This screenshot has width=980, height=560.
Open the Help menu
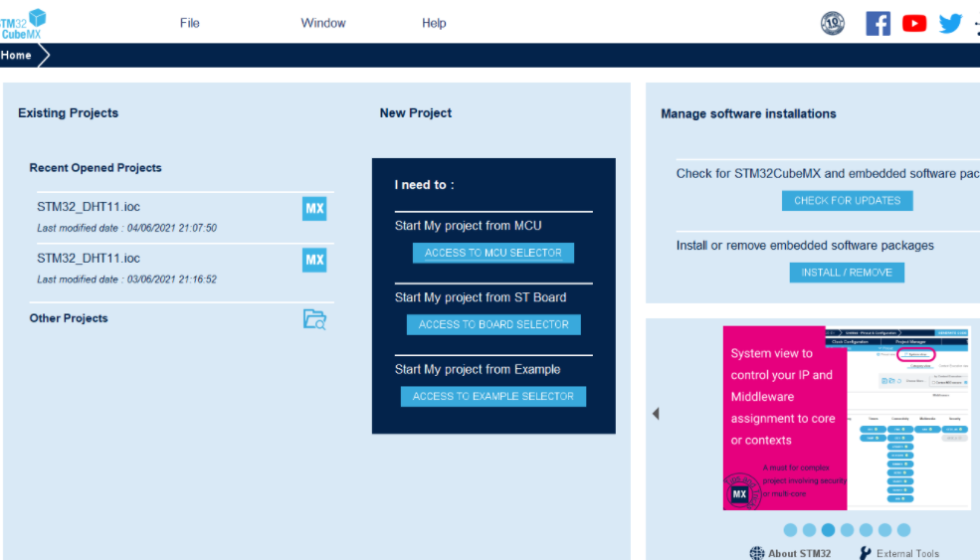tap(434, 23)
